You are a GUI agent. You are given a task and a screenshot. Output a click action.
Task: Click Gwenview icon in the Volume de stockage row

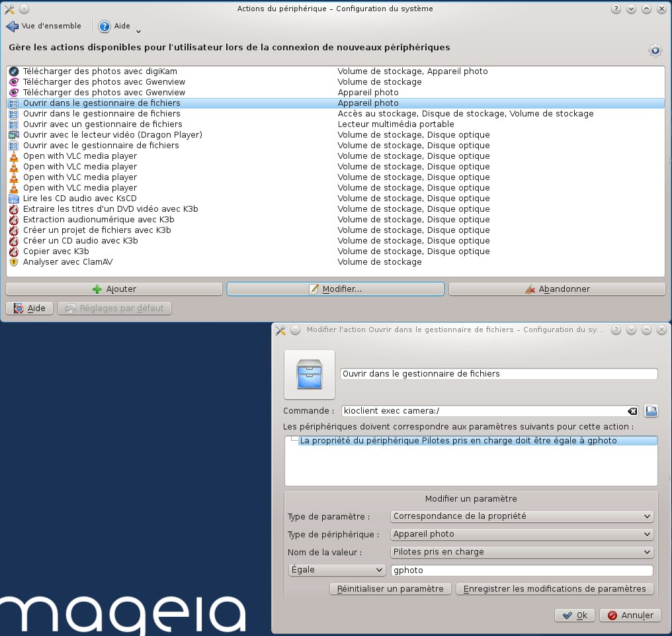click(x=14, y=82)
